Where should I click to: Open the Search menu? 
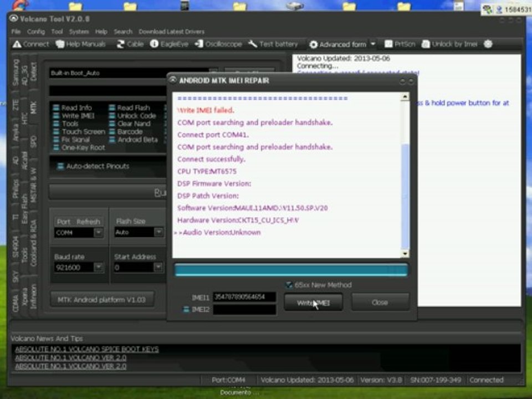(x=123, y=32)
